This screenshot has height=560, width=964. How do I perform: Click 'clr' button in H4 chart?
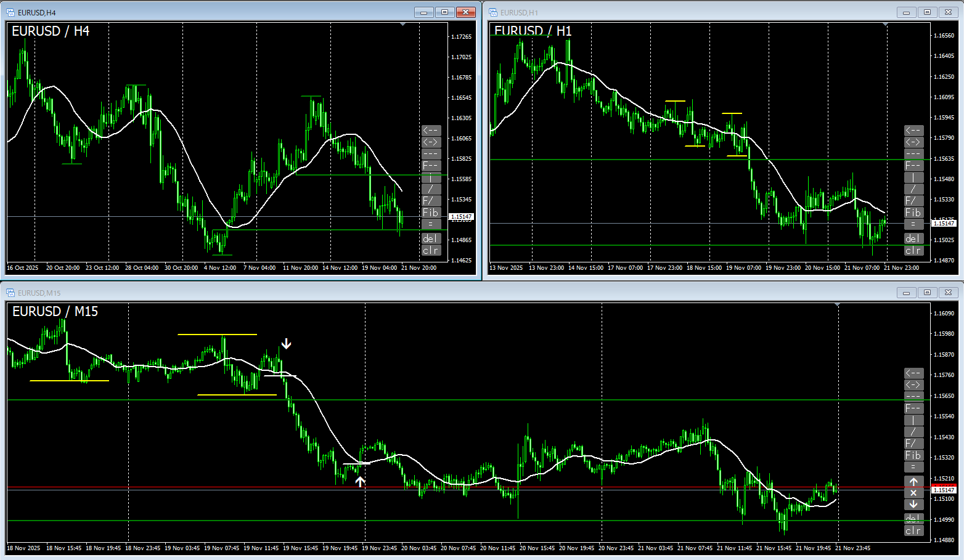(x=431, y=250)
